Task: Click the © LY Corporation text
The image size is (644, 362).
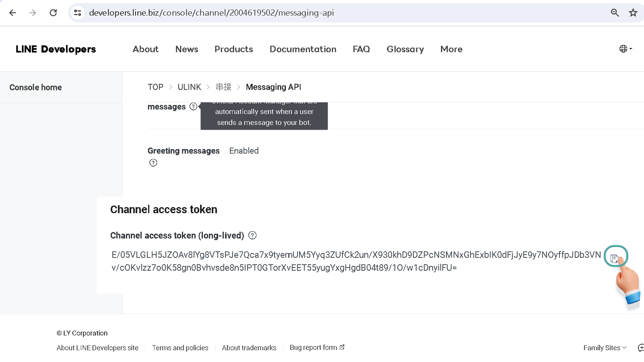Action: click(x=82, y=333)
